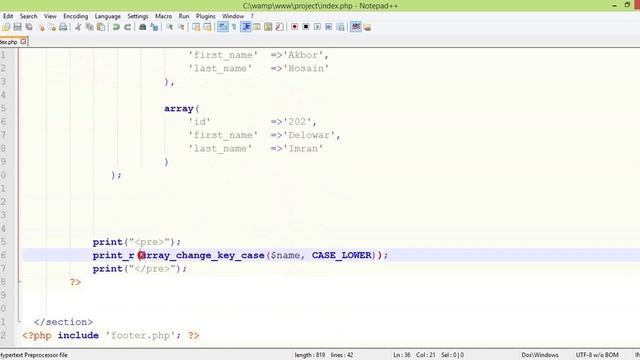Click the Ln : 36 status bar entry

tap(402, 355)
